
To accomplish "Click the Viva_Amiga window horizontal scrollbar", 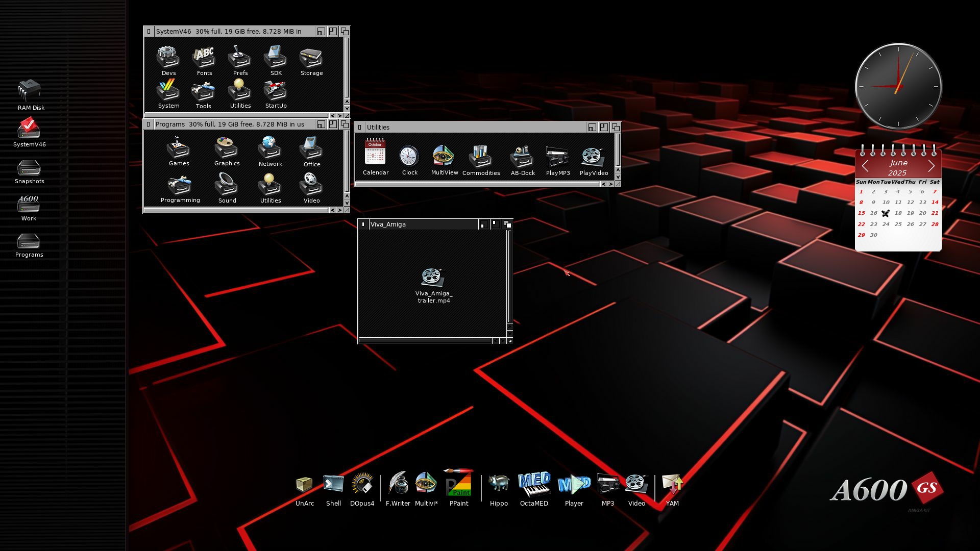I will [425, 340].
